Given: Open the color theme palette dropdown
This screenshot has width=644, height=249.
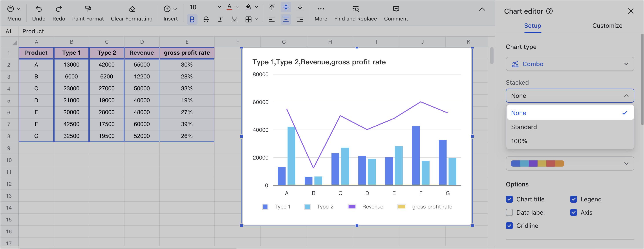Looking at the screenshot, I should click(x=570, y=164).
